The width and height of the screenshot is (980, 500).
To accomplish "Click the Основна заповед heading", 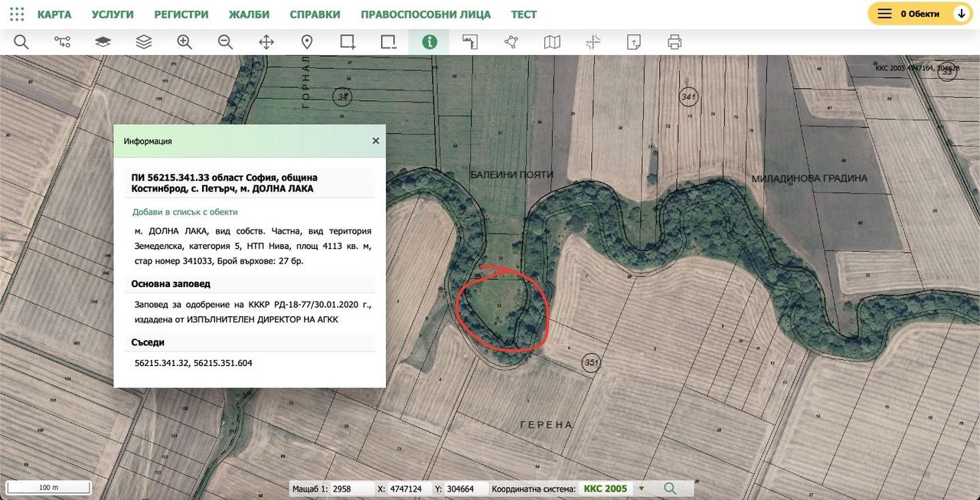I will click(171, 283).
